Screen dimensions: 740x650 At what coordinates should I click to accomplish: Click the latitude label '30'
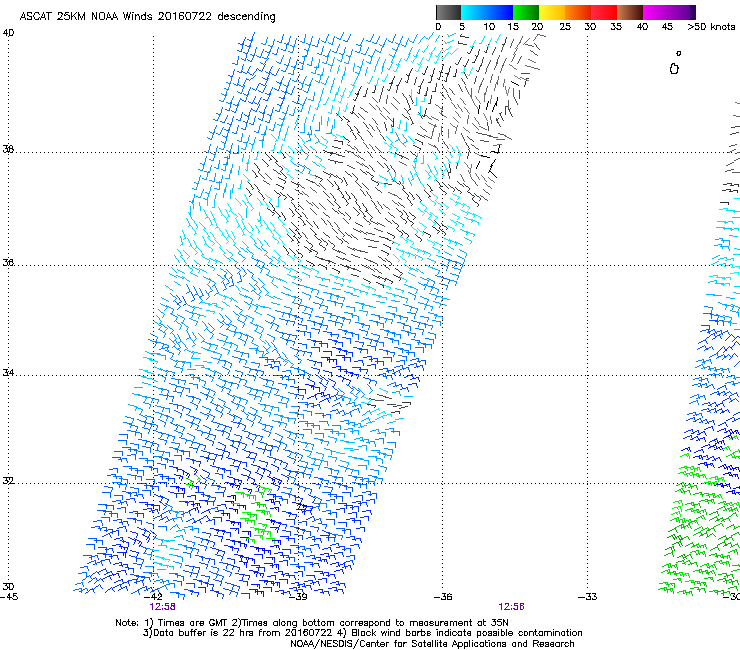(8, 586)
